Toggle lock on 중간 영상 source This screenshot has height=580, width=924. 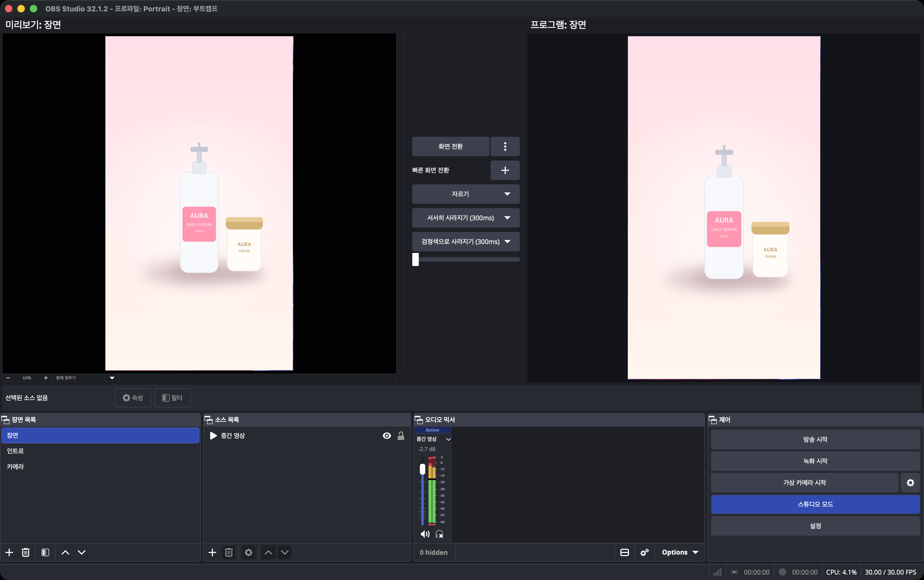tap(401, 436)
